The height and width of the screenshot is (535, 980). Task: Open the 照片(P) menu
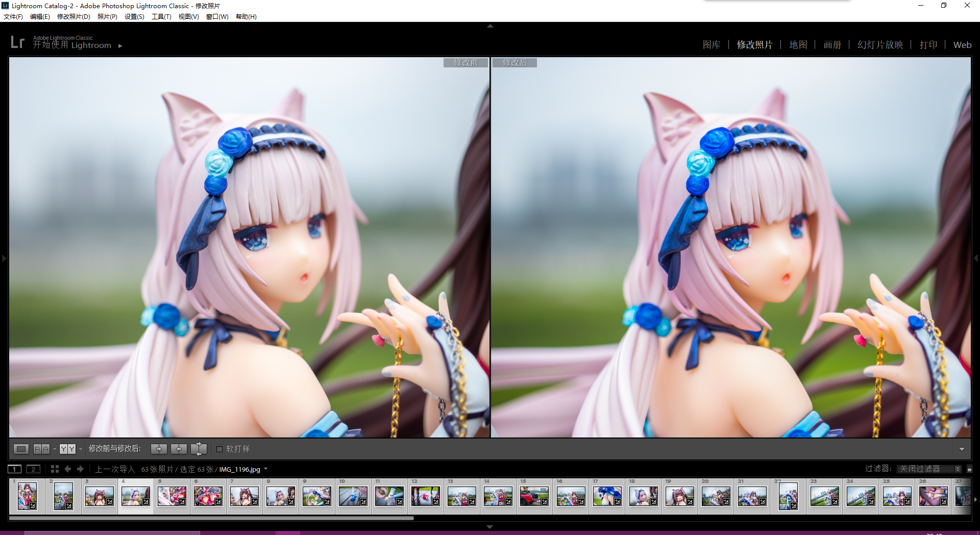point(107,17)
